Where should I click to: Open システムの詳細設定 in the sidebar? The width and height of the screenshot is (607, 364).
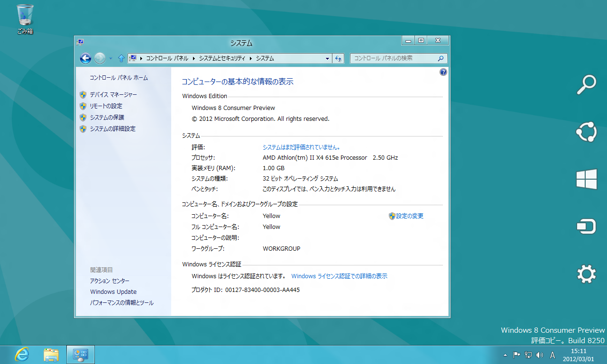point(113,129)
